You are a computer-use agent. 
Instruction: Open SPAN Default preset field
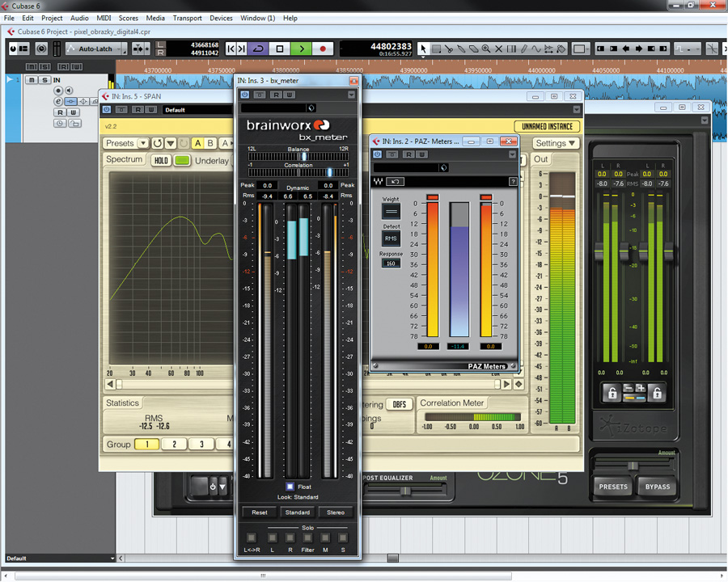tap(197, 110)
